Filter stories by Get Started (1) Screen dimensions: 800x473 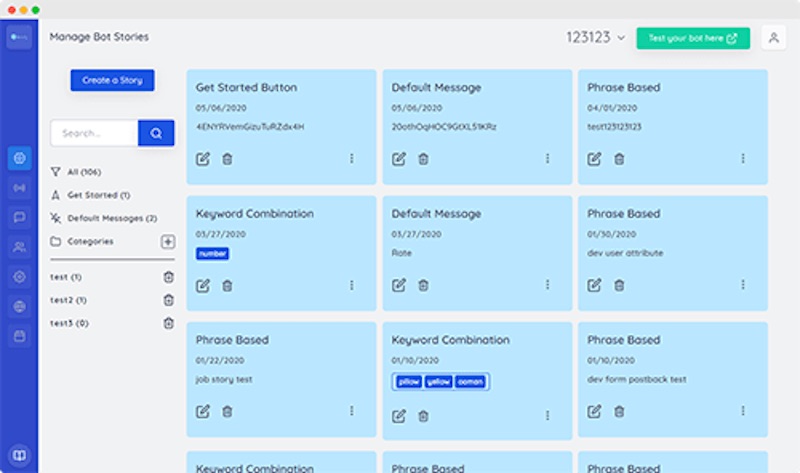click(x=90, y=195)
